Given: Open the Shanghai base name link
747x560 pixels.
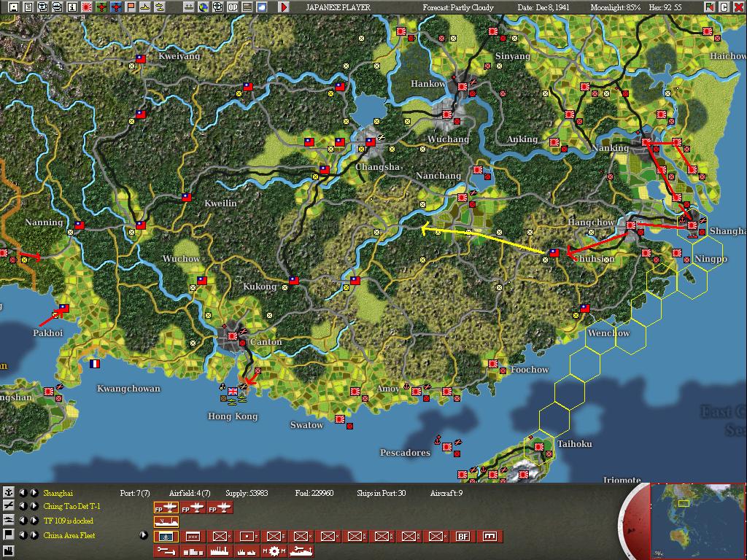Looking at the screenshot, I should click(x=58, y=493).
